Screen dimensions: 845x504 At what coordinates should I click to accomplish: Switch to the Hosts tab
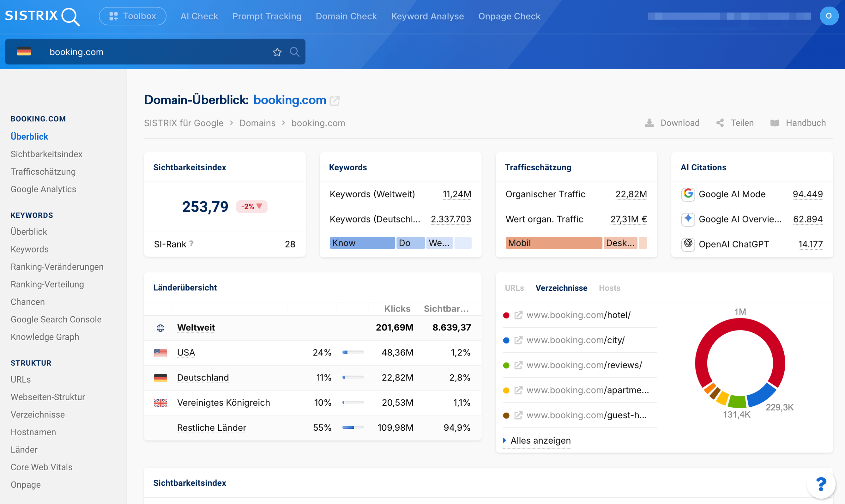pos(610,288)
